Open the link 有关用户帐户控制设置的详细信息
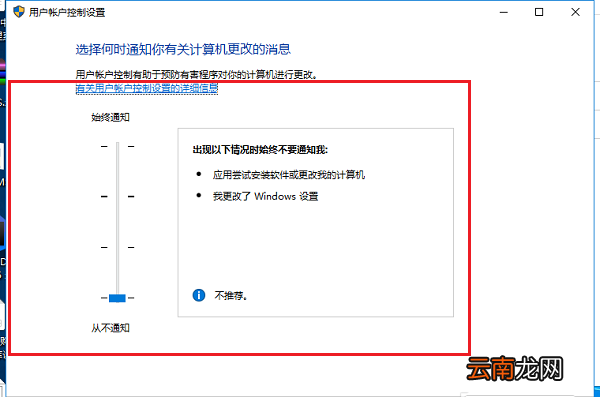 (x=147, y=88)
